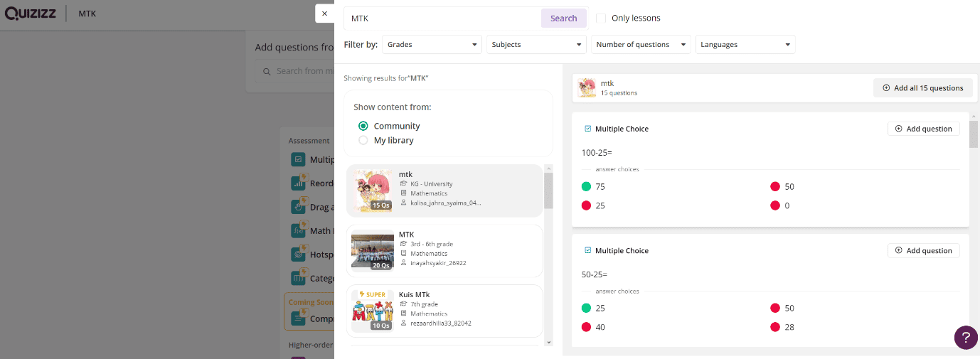Click the 3rd - 6th grade text
The image size is (980, 359).
[432, 244]
